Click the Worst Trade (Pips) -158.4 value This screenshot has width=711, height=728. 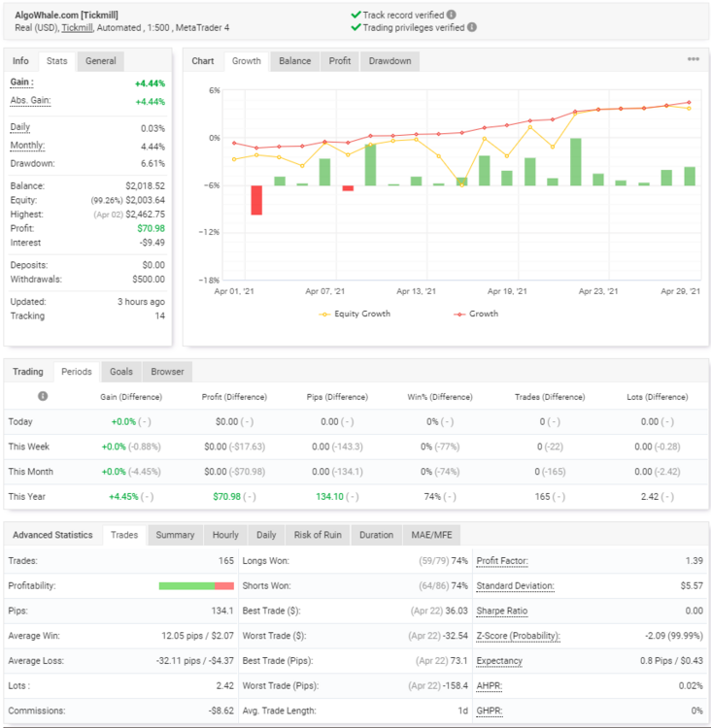pyautogui.click(x=455, y=686)
